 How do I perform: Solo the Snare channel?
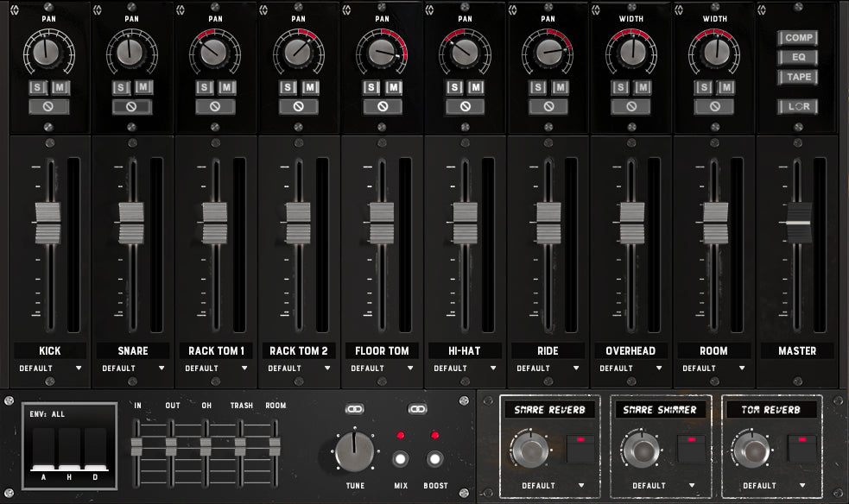point(121,87)
